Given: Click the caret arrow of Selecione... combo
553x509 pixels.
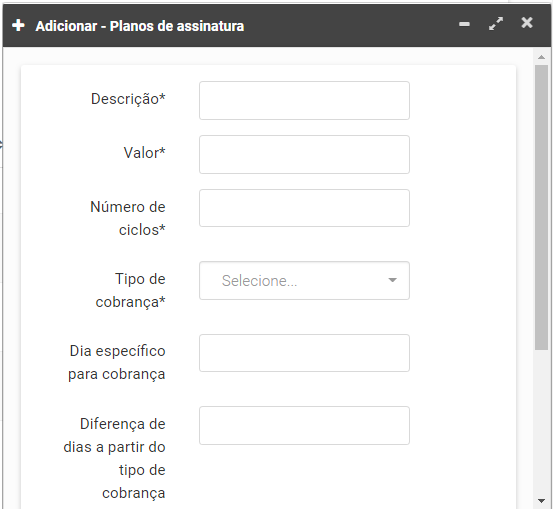Looking at the screenshot, I should point(393,280).
